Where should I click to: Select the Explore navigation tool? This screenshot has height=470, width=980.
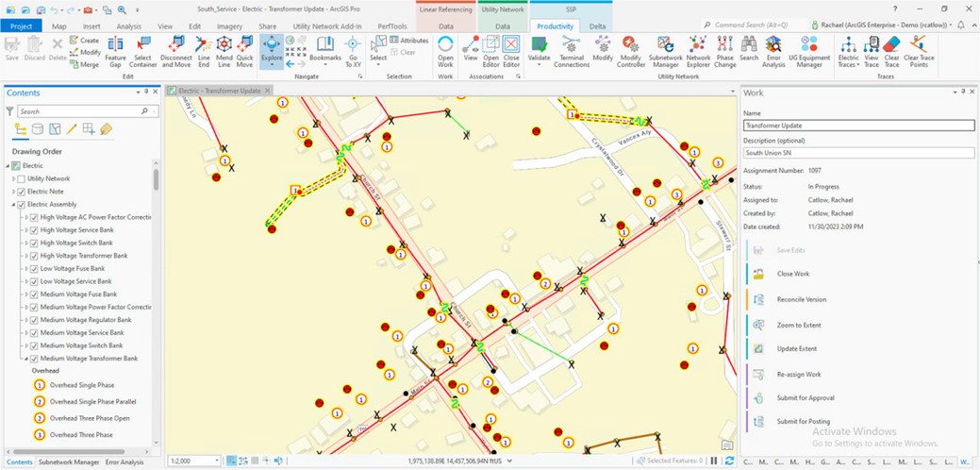point(272,49)
